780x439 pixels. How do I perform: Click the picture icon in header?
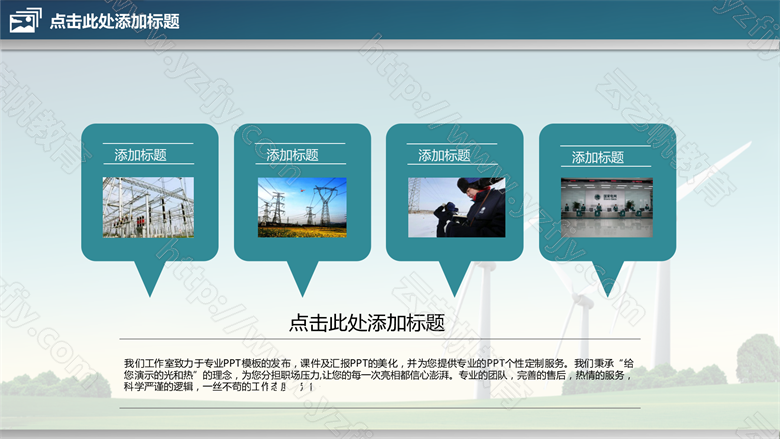coord(25,20)
